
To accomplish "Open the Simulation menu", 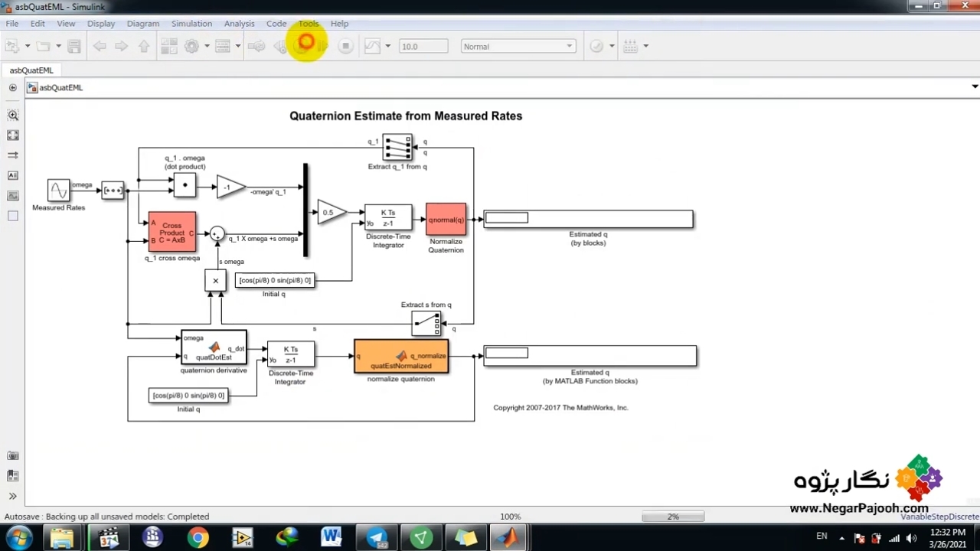I will pos(191,24).
